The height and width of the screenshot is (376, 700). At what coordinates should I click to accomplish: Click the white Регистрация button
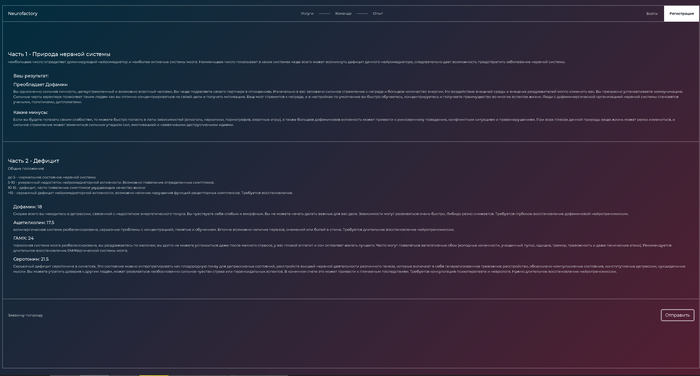[x=681, y=13]
